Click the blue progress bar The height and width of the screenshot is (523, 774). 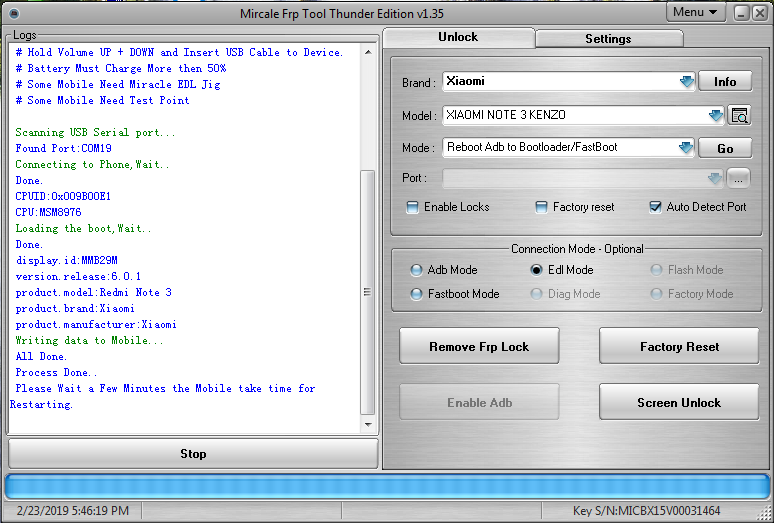click(x=387, y=486)
